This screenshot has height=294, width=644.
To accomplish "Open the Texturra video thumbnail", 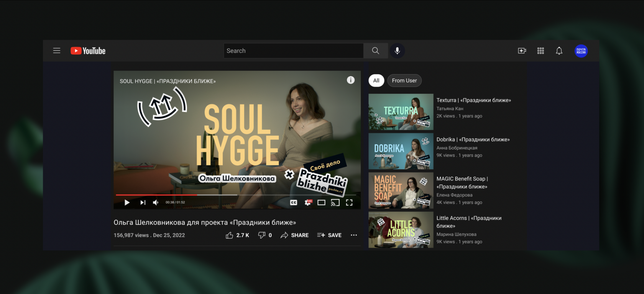I will [401, 112].
